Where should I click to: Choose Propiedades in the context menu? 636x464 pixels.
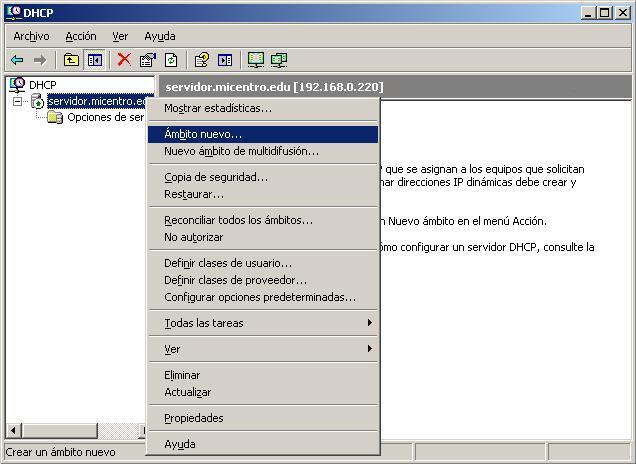[194, 418]
